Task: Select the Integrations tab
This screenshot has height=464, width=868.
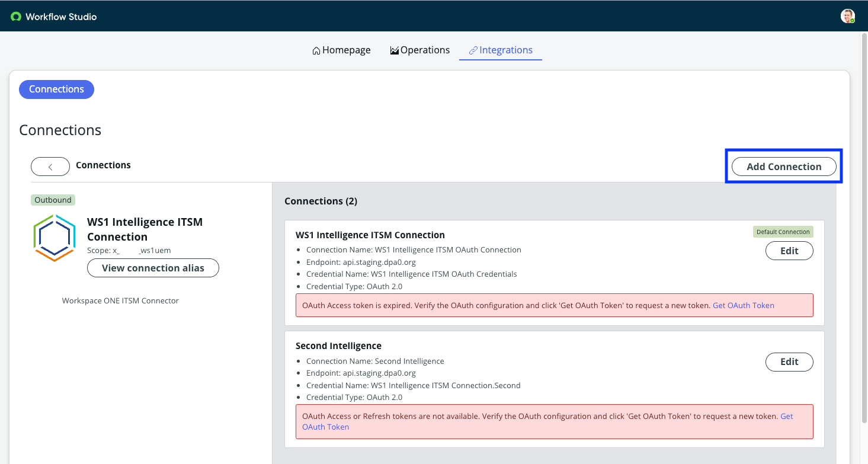Action: (500, 50)
